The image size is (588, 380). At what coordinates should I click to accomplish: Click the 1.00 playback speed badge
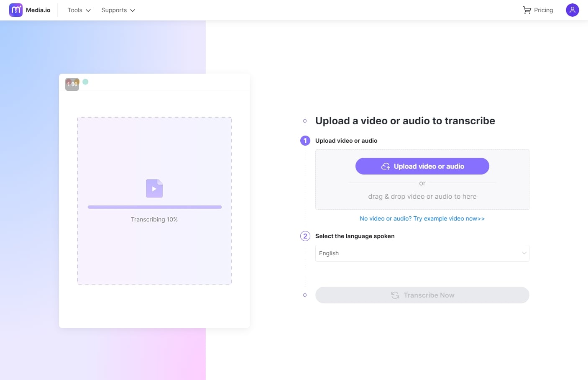[x=72, y=84]
